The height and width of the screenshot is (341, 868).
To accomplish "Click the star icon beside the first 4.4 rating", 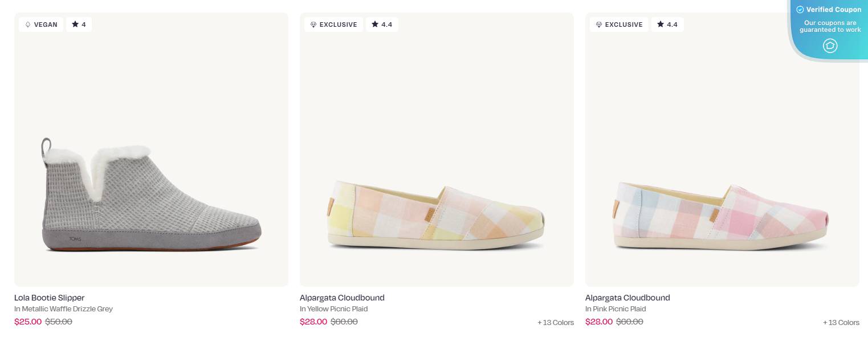I will click(x=375, y=25).
